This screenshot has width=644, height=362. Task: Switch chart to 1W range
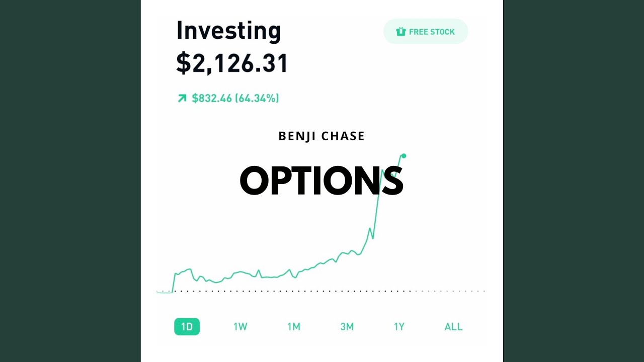(240, 327)
